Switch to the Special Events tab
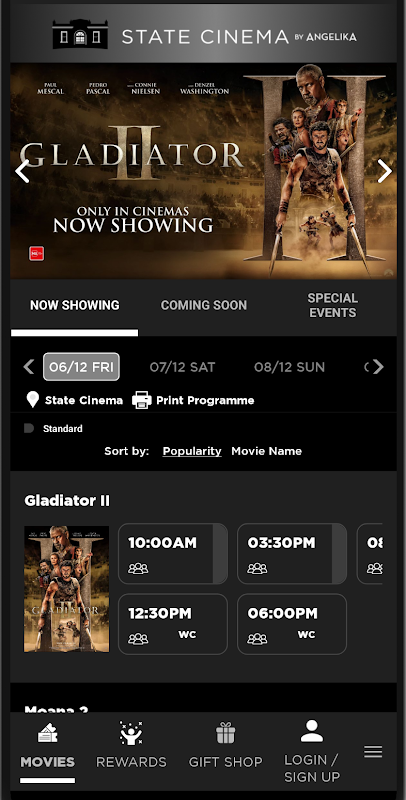 333,305
